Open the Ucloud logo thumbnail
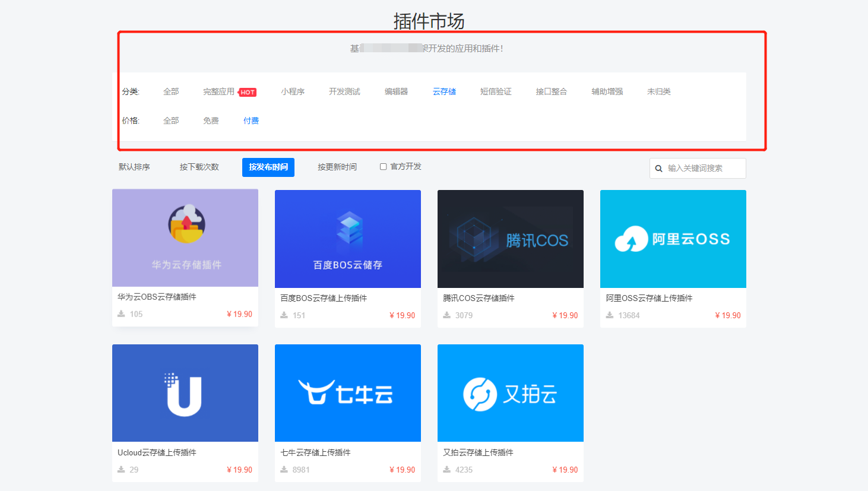 (x=185, y=393)
